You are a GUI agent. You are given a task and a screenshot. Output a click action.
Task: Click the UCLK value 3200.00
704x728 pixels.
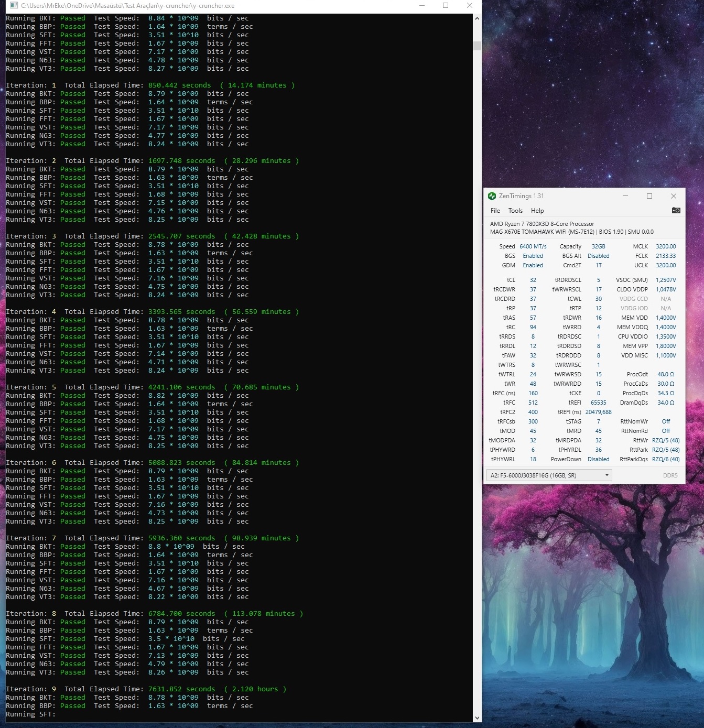click(666, 265)
